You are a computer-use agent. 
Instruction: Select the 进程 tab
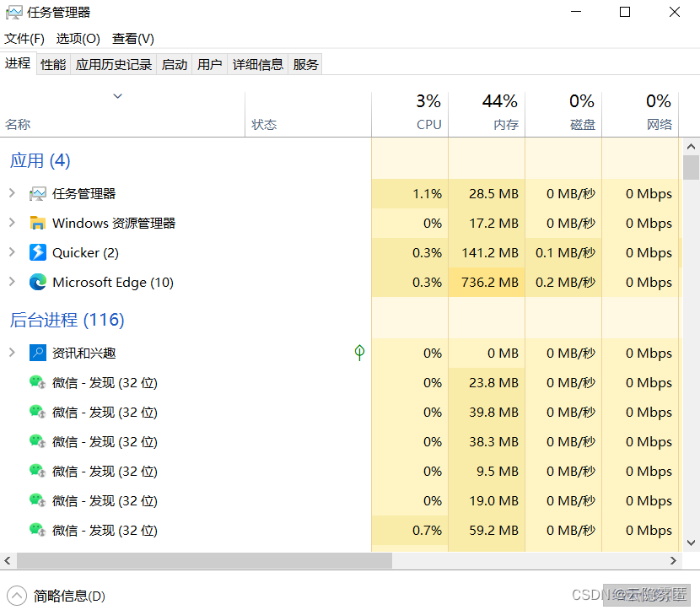pyautogui.click(x=18, y=63)
